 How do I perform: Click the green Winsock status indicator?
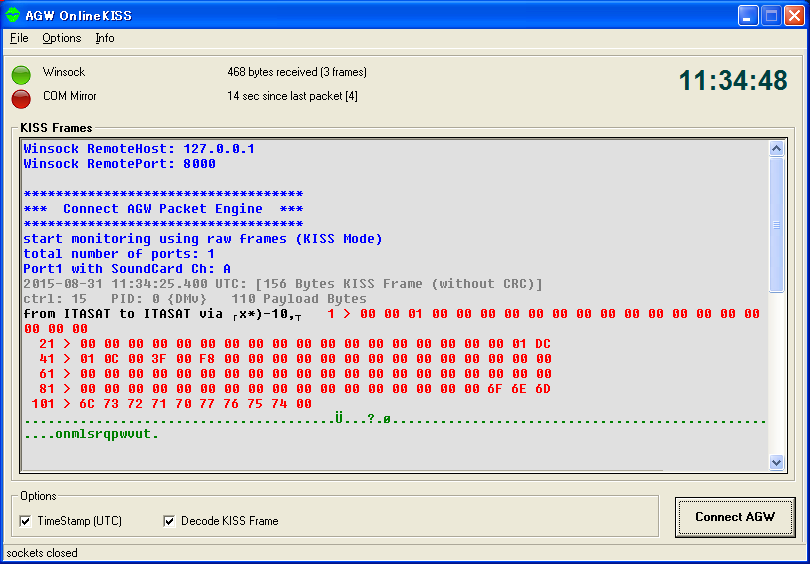[x=21, y=74]
